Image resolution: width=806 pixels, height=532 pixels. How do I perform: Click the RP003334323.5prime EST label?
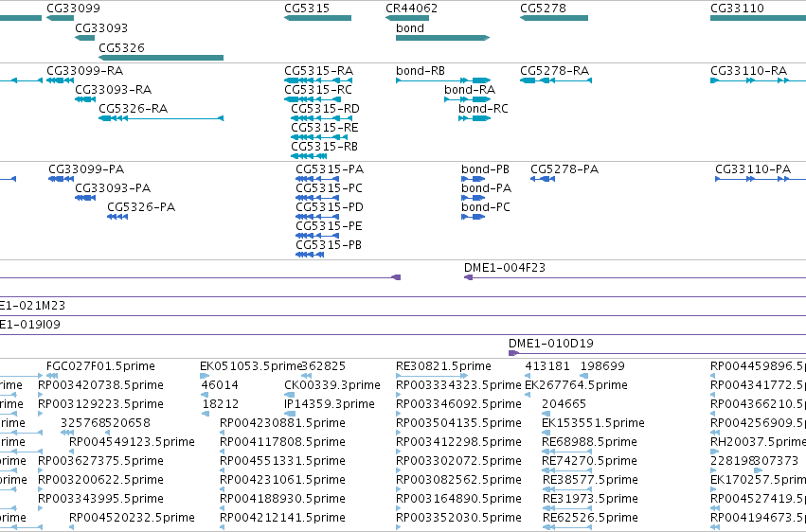coord(458,385)
